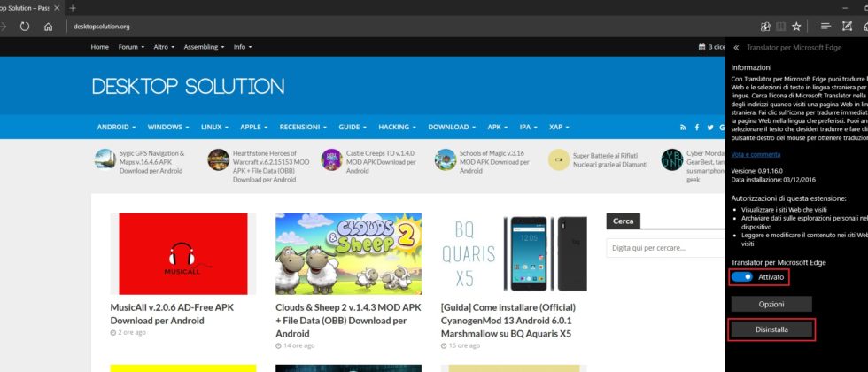Close the Desktop Solution tab

[57, 8]
